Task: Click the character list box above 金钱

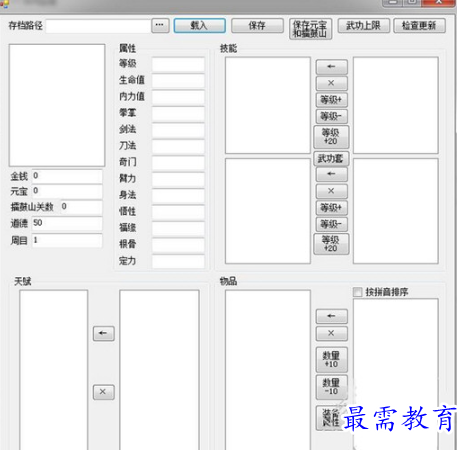Action: 57,105
